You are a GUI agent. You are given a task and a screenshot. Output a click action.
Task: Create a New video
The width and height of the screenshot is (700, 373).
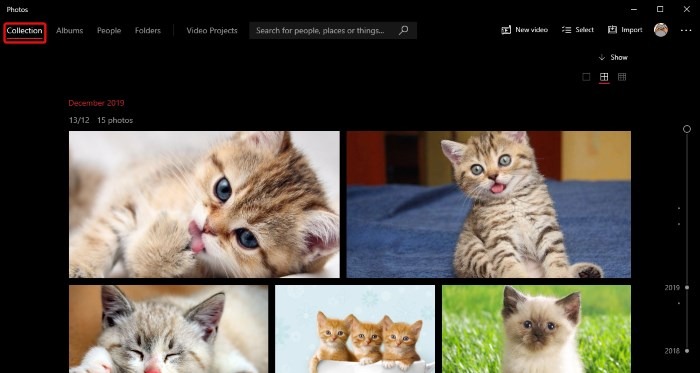tap(525, 30)
